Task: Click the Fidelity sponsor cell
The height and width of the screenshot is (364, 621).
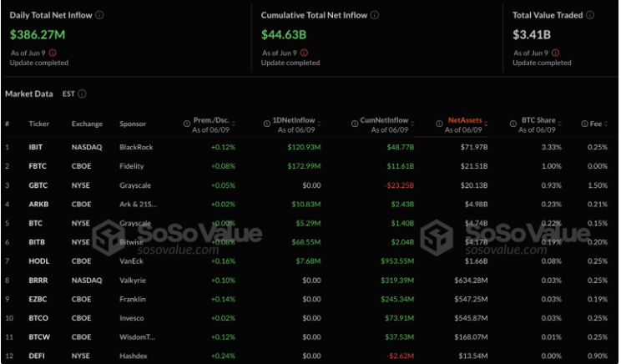Action: click(x=132, y=166)
